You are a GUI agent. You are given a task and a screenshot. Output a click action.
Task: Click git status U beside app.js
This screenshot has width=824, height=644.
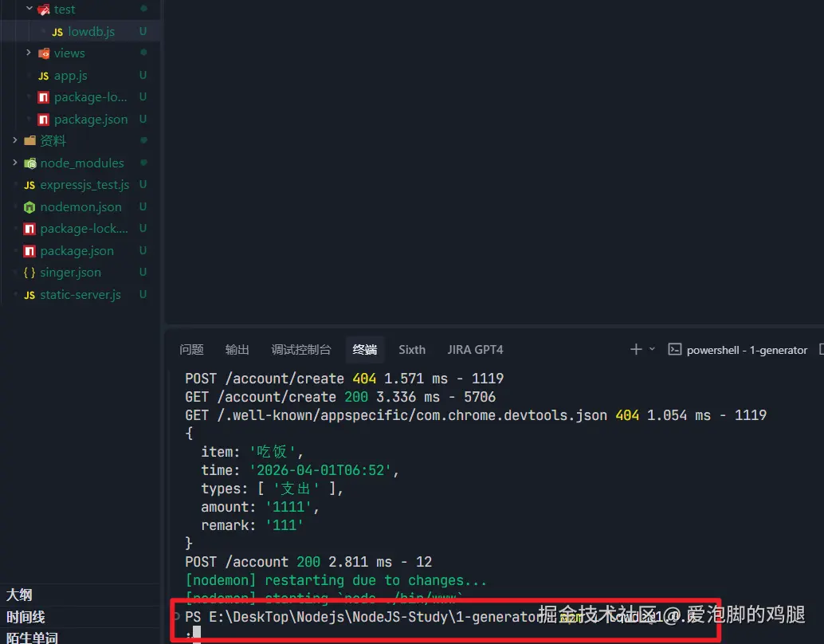coord(143,75)
